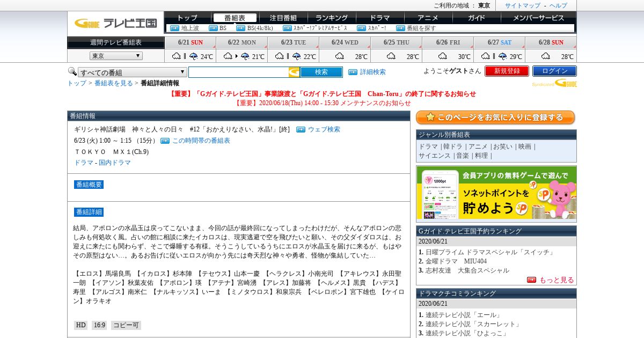Click ranking item 志村友達 大集合スペシャル
The width and height of the screenshot is (644, 338).
point(467,270)
